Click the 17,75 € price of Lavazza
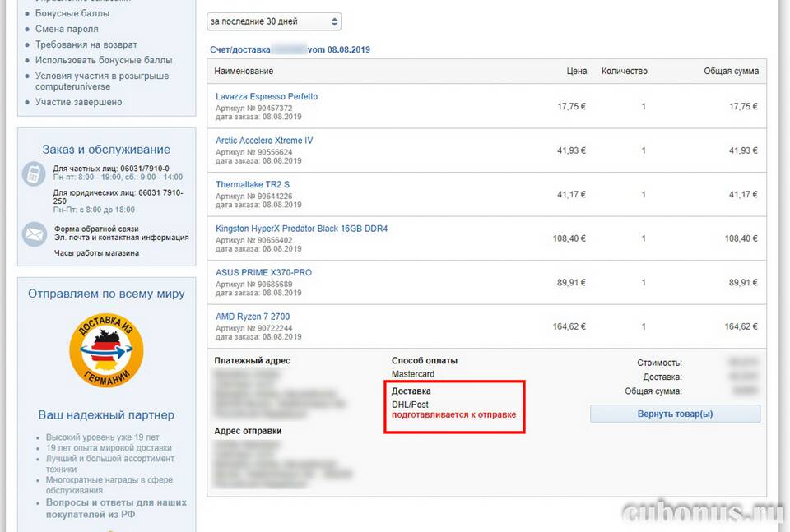Screen dimensions: 790x532 (x=571, y=107)
